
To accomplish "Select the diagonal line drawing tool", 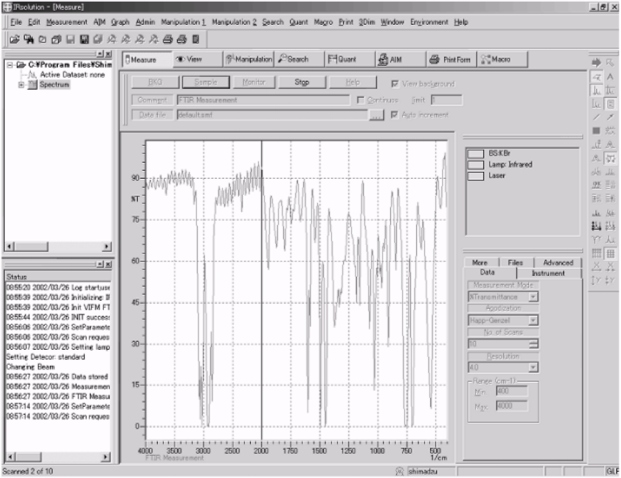I will 596,117.
